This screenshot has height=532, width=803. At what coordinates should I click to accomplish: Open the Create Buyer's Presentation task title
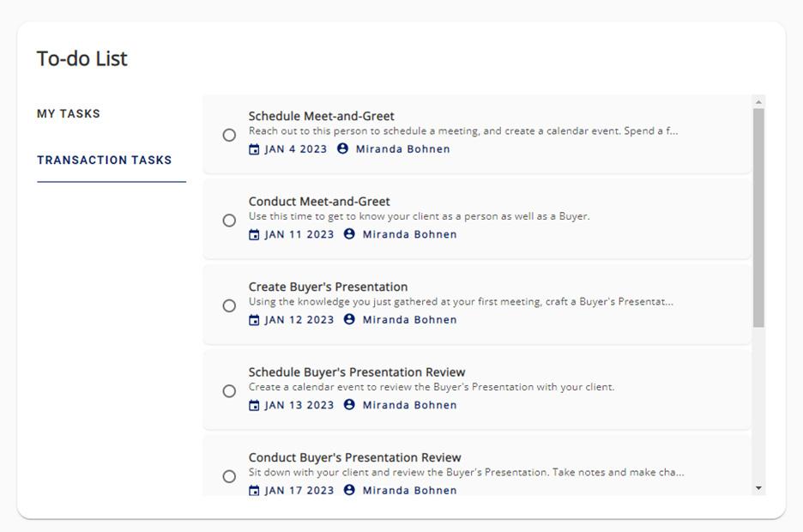pos(329,287)
